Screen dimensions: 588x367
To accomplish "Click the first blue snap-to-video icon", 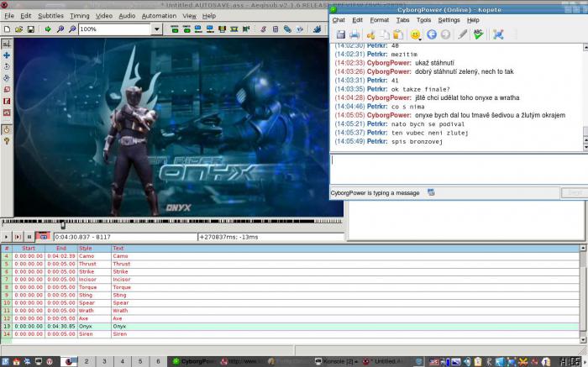I will [198, 29].
